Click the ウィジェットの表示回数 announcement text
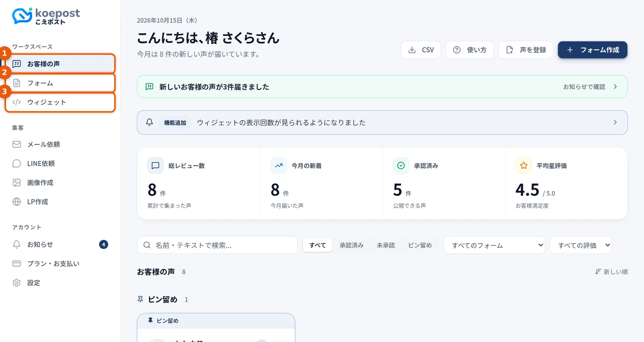 pos(281,123)
